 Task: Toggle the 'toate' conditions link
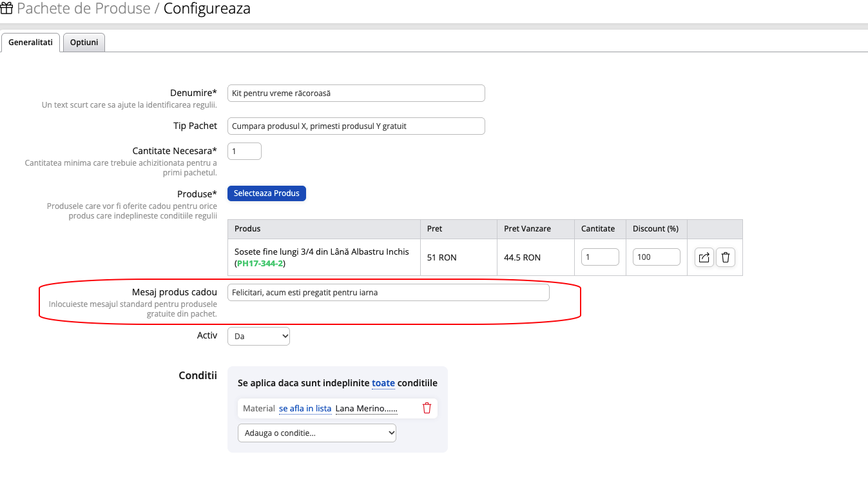coord(383,383)
